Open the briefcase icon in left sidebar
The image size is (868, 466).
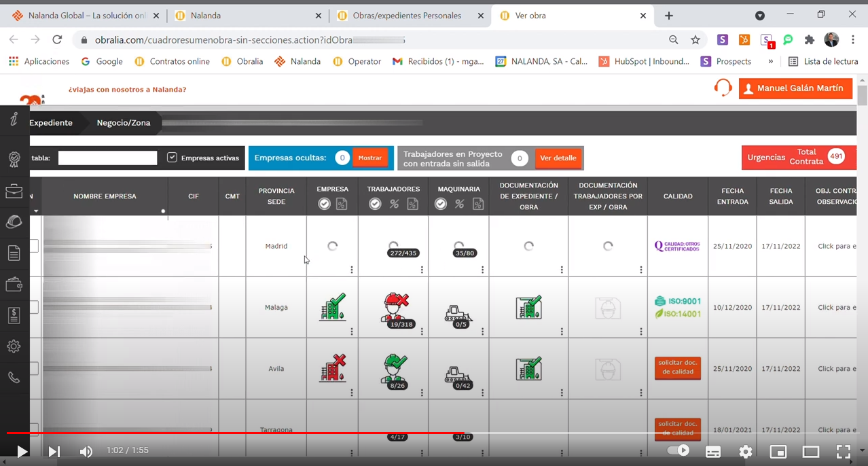pyautogui.click(x=14, y=192)
